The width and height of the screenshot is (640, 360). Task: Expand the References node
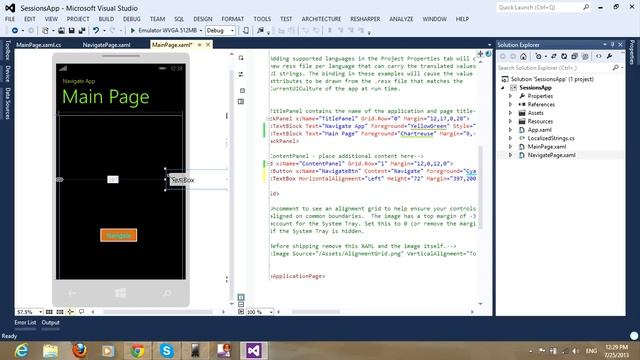click(x=510, y=104)
